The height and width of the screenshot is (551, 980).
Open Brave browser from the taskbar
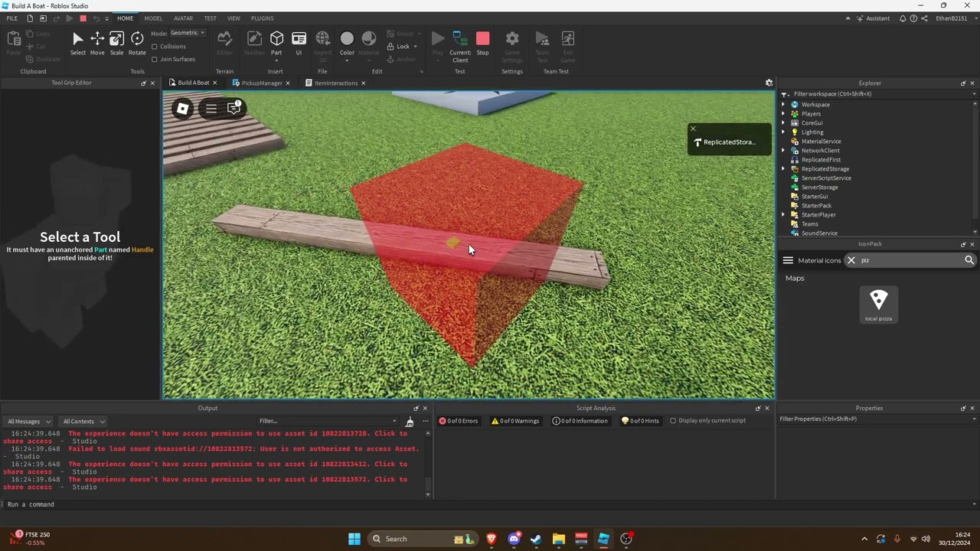tap(492, 539)
